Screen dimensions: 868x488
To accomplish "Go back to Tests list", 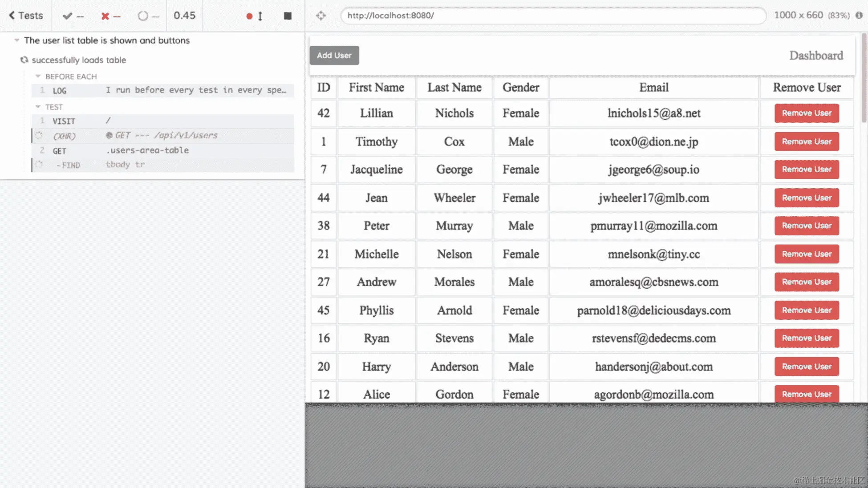I will pyautogui.click(x=26, y=16).
